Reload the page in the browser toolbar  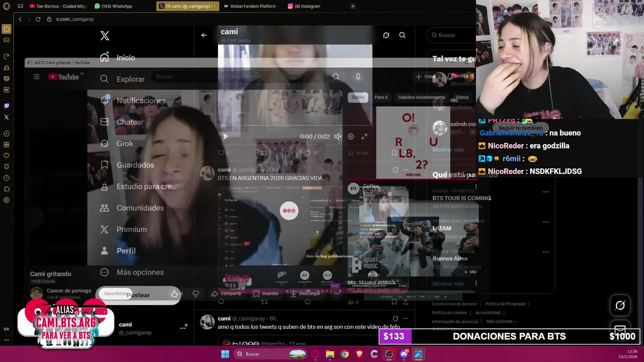38,19
